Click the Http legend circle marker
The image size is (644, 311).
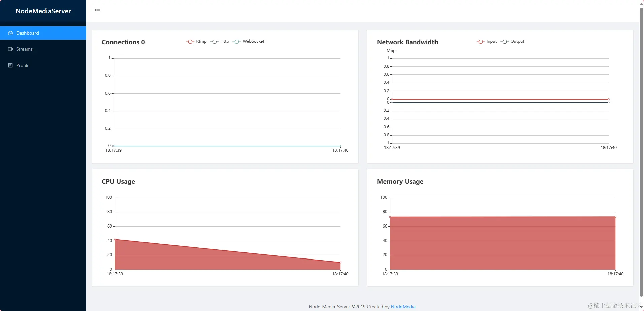pyautogui.click(x=215, y=41)
